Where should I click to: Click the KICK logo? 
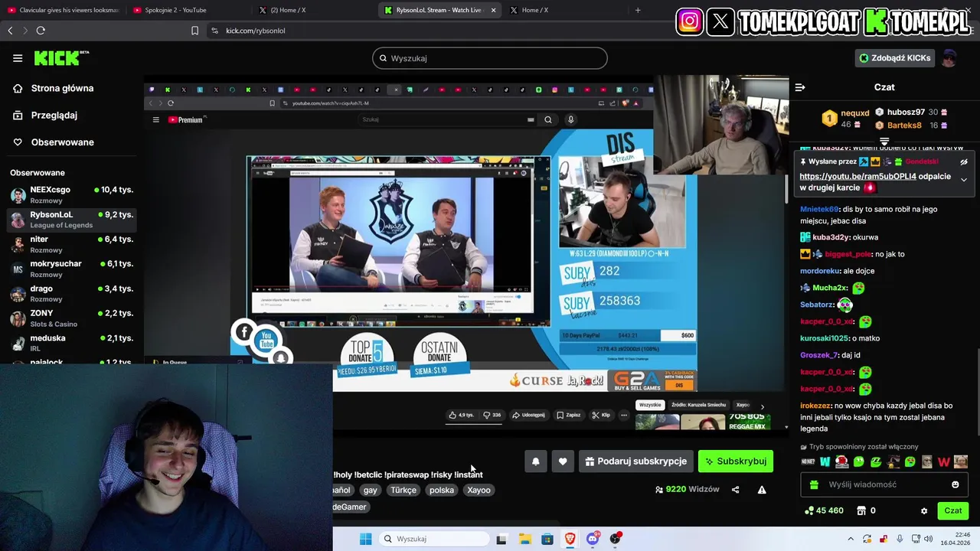pos(61,58)
